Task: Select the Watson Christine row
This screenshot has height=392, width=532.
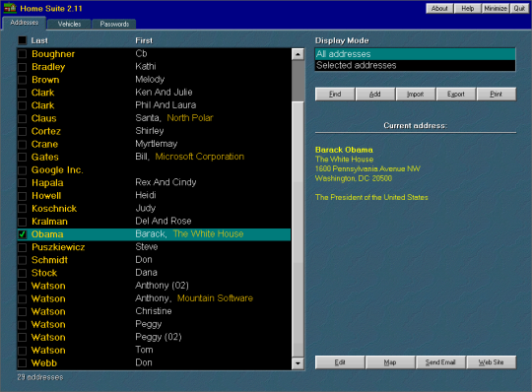Action: click(154, 311)
